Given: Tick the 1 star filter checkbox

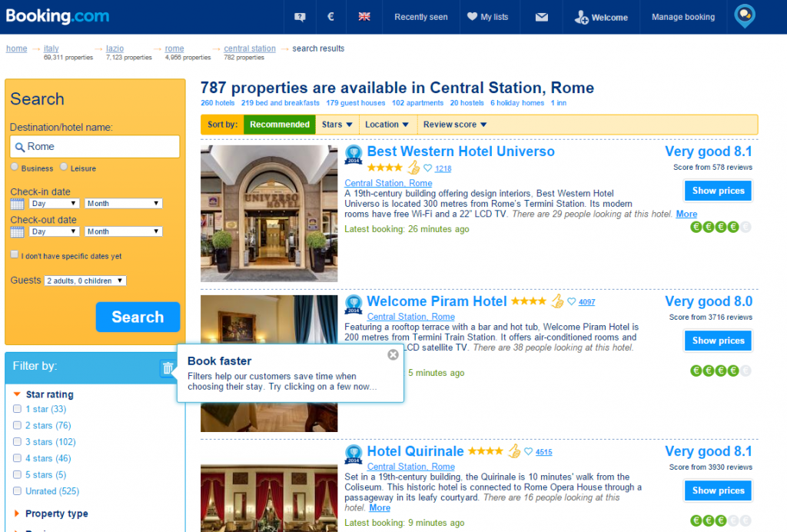Looking at the screenshot, I should pos(17,409).
